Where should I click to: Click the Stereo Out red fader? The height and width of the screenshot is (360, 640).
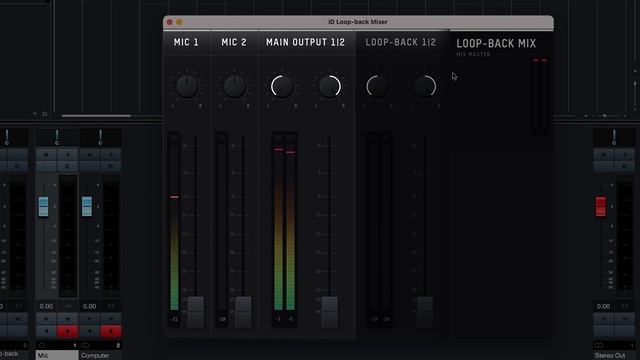pos(601,206)
